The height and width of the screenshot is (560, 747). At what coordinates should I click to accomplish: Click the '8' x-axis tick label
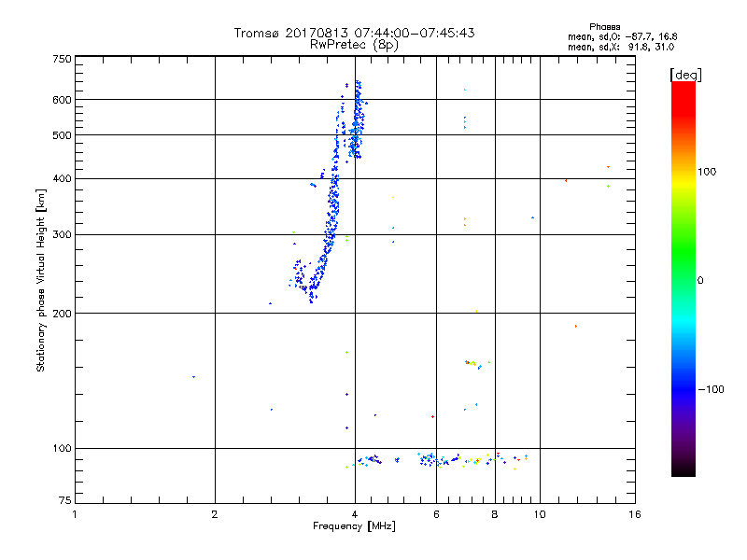[x=495, y=514]
